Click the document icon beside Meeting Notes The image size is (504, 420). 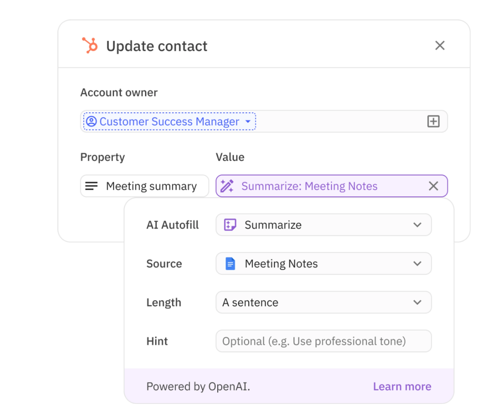point(230,264)
